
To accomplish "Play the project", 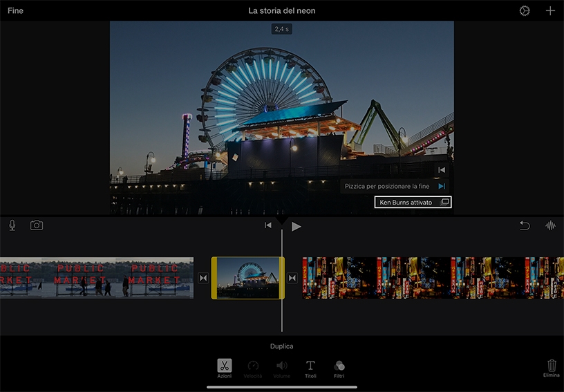I will [296, 226].
